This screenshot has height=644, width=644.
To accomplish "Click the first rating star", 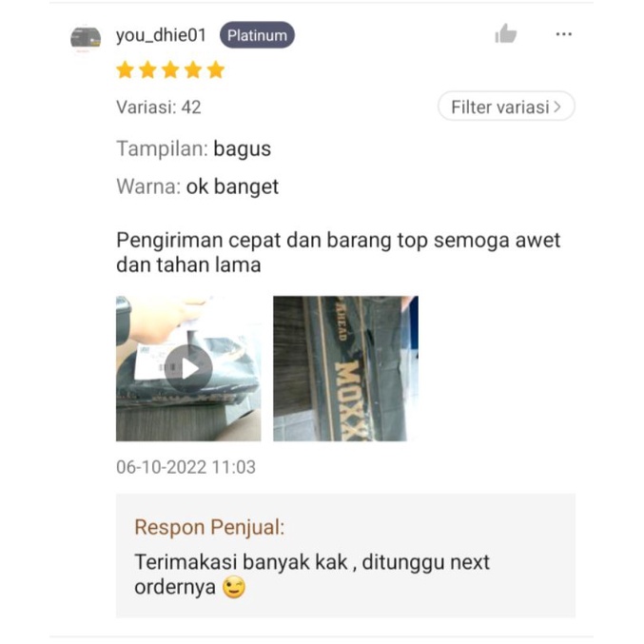I will point(125,69).
